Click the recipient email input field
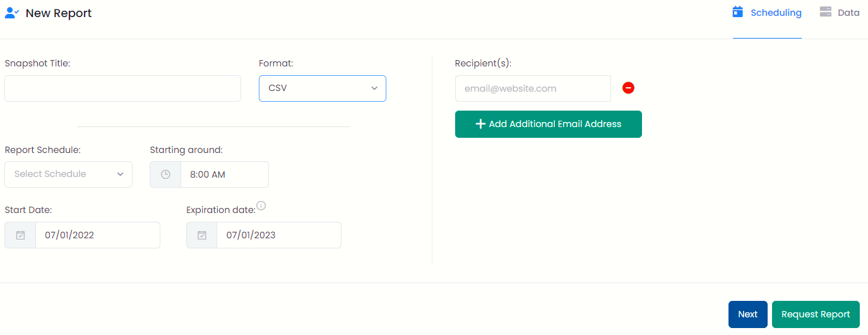This screenshot has width=868, height=335. 533,88
